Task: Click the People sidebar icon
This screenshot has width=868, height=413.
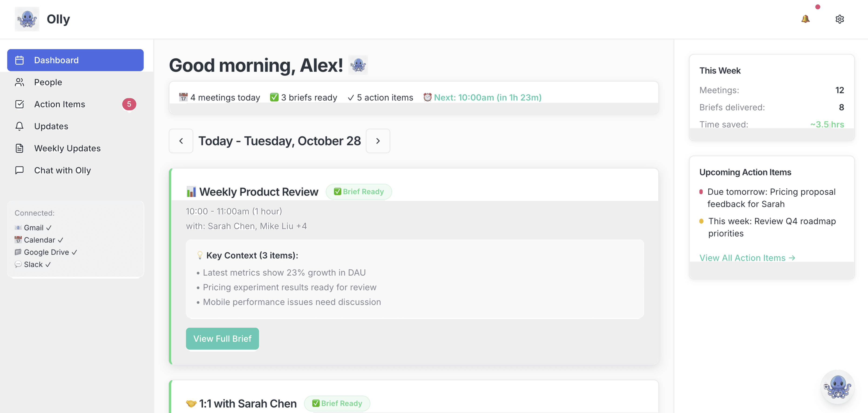Action: click(20, 82)
